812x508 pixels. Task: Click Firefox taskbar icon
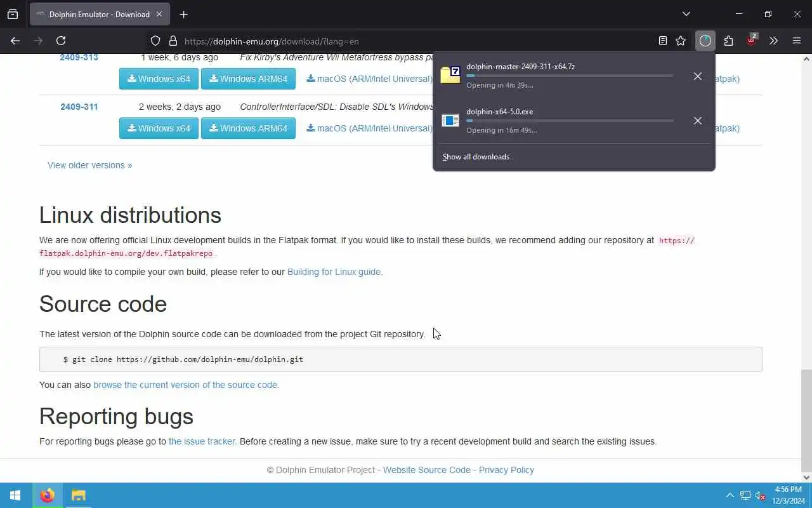[48, 495]
